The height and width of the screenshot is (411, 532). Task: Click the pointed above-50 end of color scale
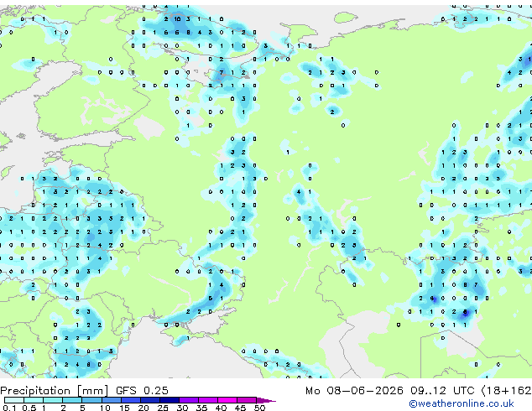[x=266, y=400]
